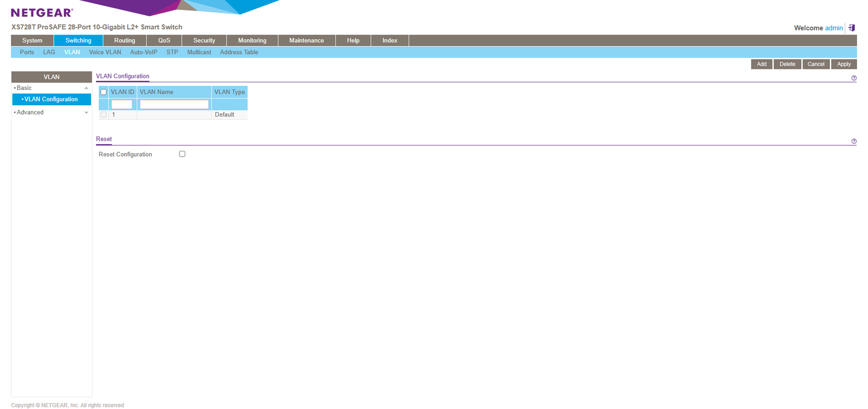Click the VLAN ID value 1 cell
Viewport: 868px width, 409px height.
tap(122, 115)
